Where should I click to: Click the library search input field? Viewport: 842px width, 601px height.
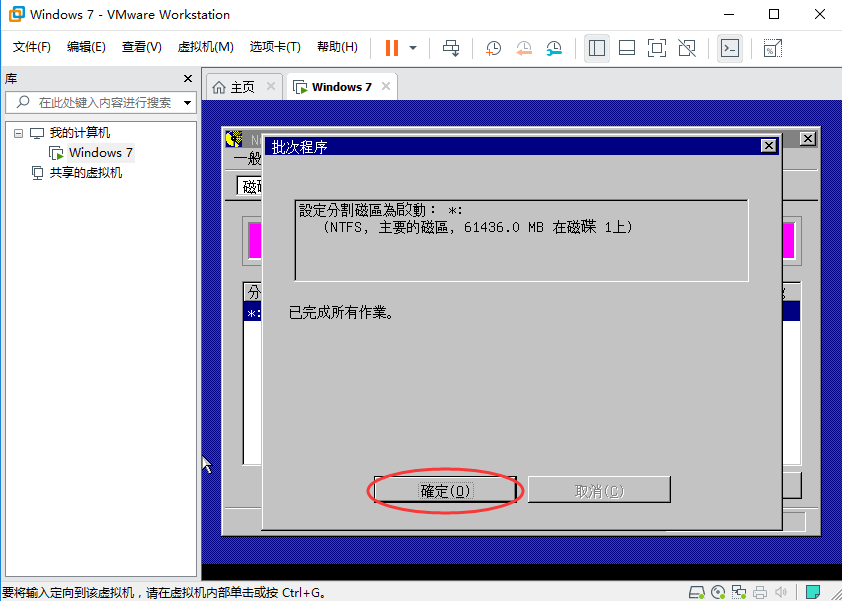coord(100,102)
